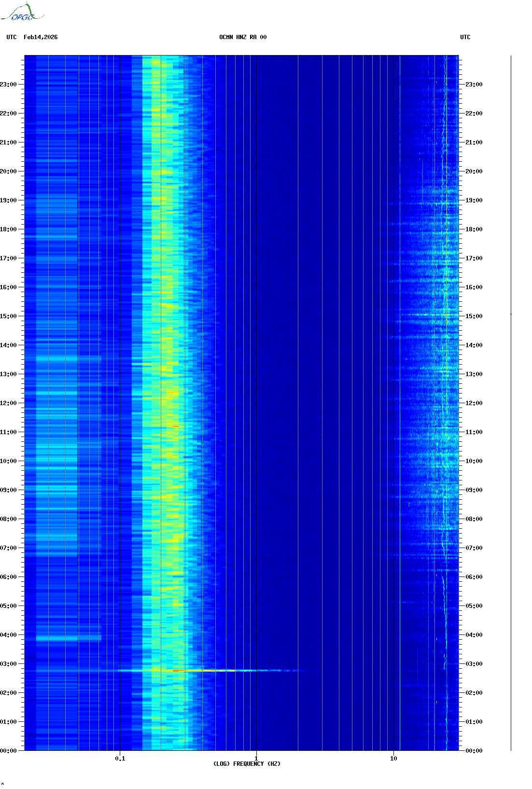Click the 05:00 label on the right axis
This screenshot has width=532, height=789.
(474, 606)
